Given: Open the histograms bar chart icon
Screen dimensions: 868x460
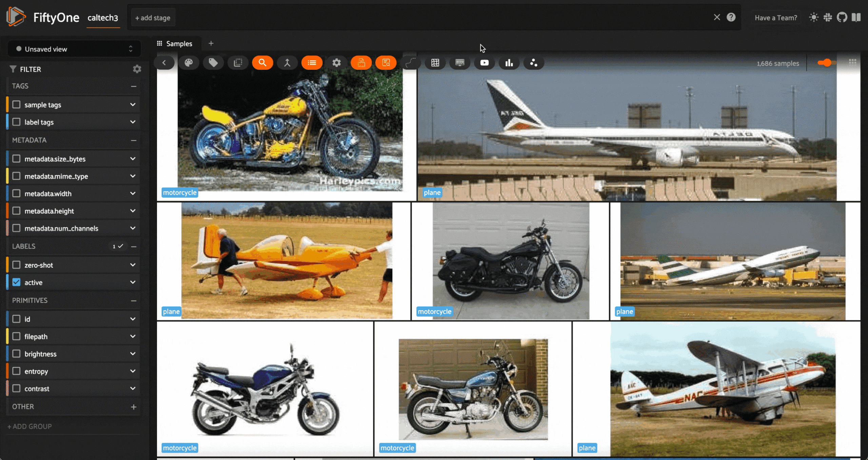Looking at the screenshot, I should (x=509, y=63).
